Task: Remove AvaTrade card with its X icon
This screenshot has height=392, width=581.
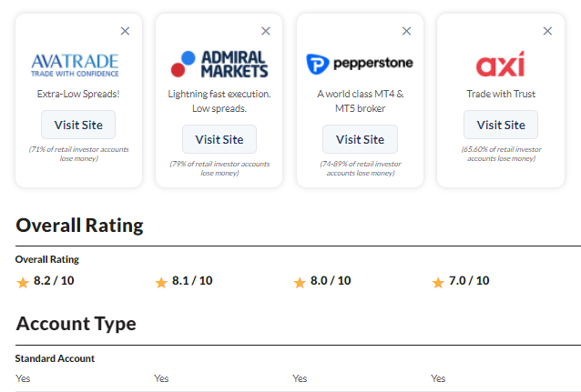Action: pos(126,31)
